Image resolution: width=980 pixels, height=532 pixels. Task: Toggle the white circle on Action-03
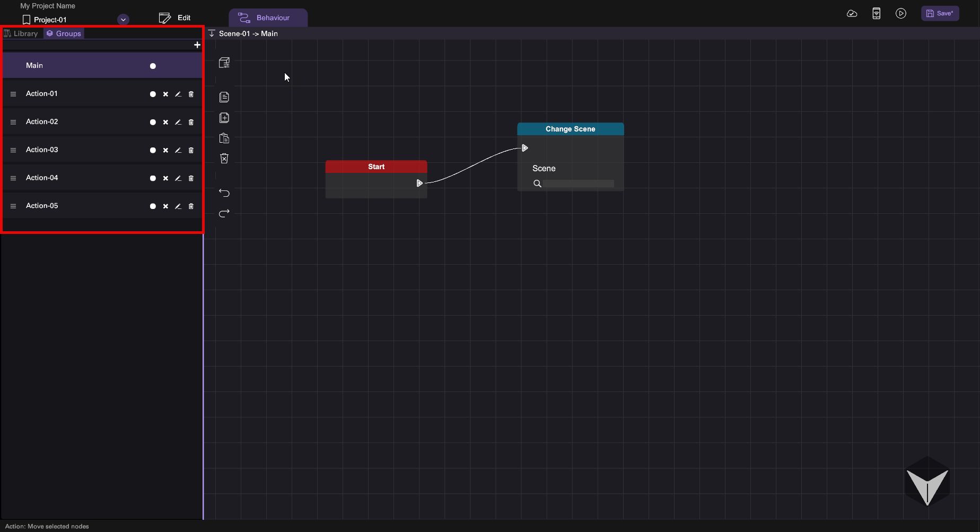pyautogui.click(x=153, y=151)
